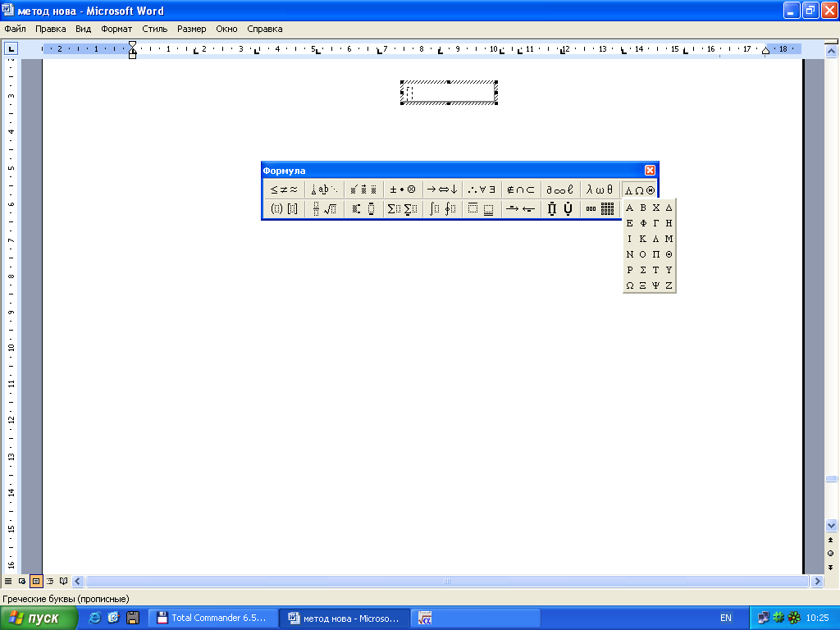This screenshot has height=630, width=840.
Task: Insert capital Tau from Greek palette
Action: point(655,269)
